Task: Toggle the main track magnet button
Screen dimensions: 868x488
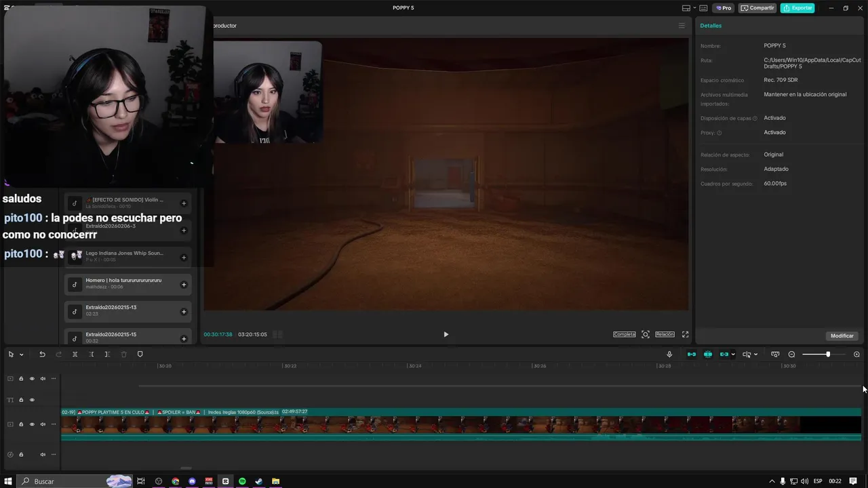Action: click(x=692, y=354)
